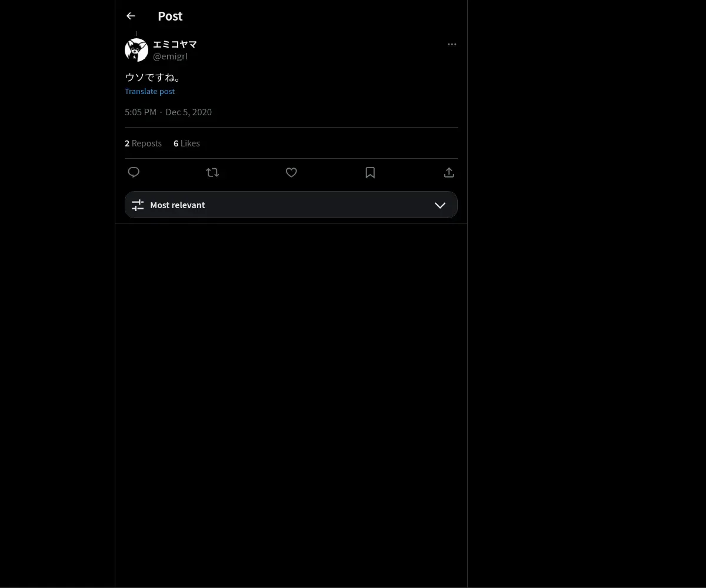Repost this post using the arrows icon
706x588 pixels.
pyautogui.click(x=212, y=172)
